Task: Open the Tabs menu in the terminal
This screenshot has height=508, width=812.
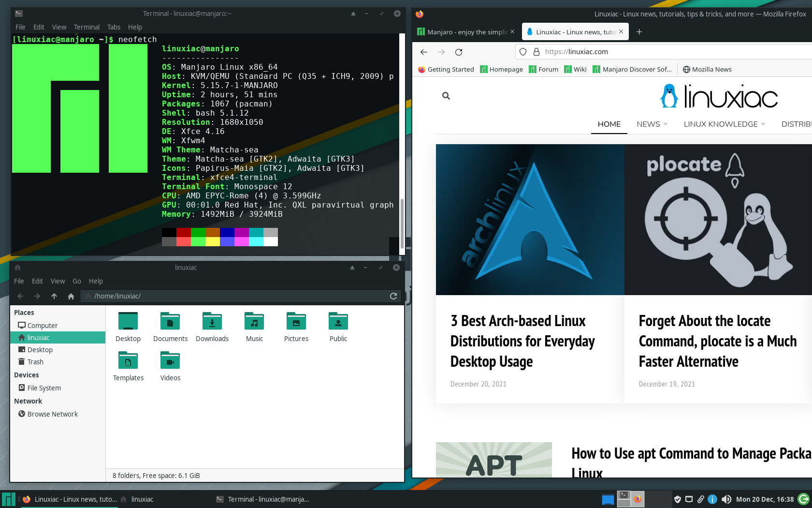Action: click(x=114, y=27)
